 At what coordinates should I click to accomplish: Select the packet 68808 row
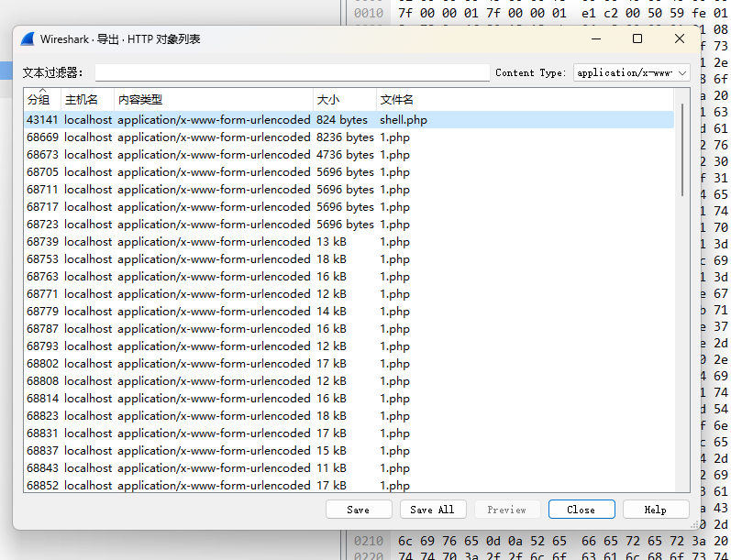point(349,380)
